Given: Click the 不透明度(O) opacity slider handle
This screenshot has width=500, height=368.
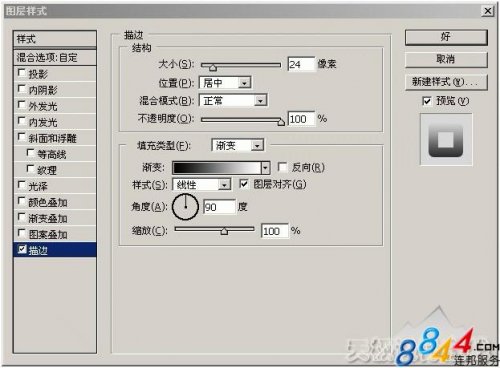Looking at the screenshot, I should tap(281, 122).
